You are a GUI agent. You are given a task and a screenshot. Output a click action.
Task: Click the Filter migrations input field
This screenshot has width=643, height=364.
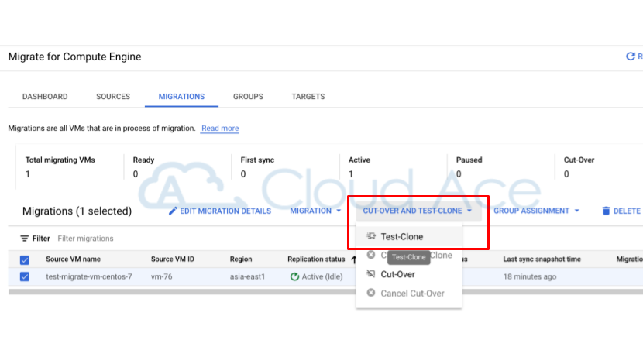click(x=85, y=239)
